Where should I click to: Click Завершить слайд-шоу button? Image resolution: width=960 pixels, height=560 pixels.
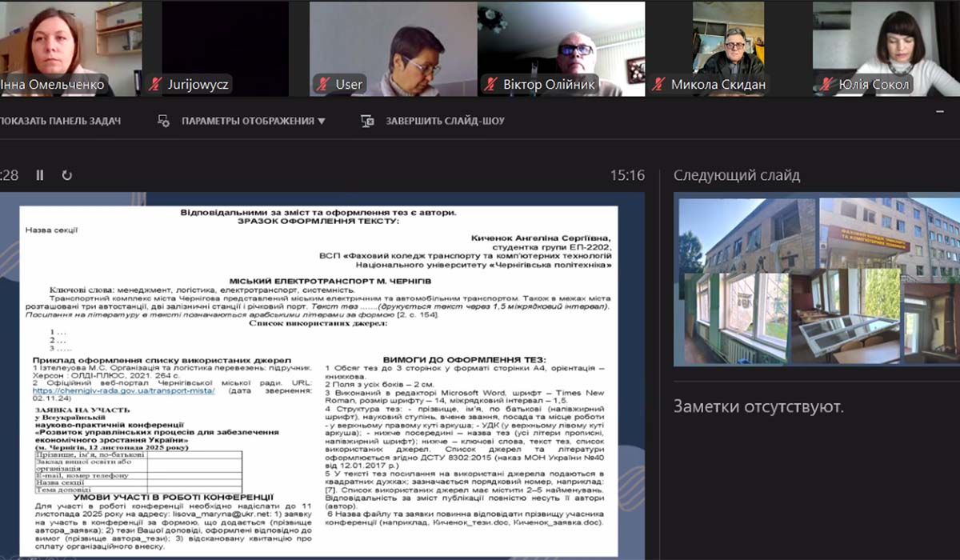click(445, 121)
